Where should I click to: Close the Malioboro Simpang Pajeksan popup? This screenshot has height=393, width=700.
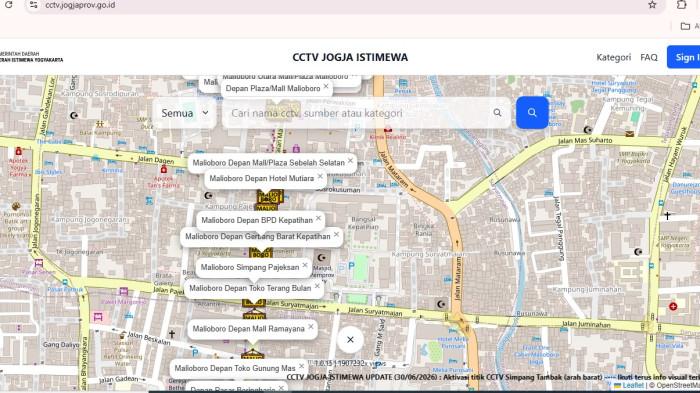[x=305, y=265]
